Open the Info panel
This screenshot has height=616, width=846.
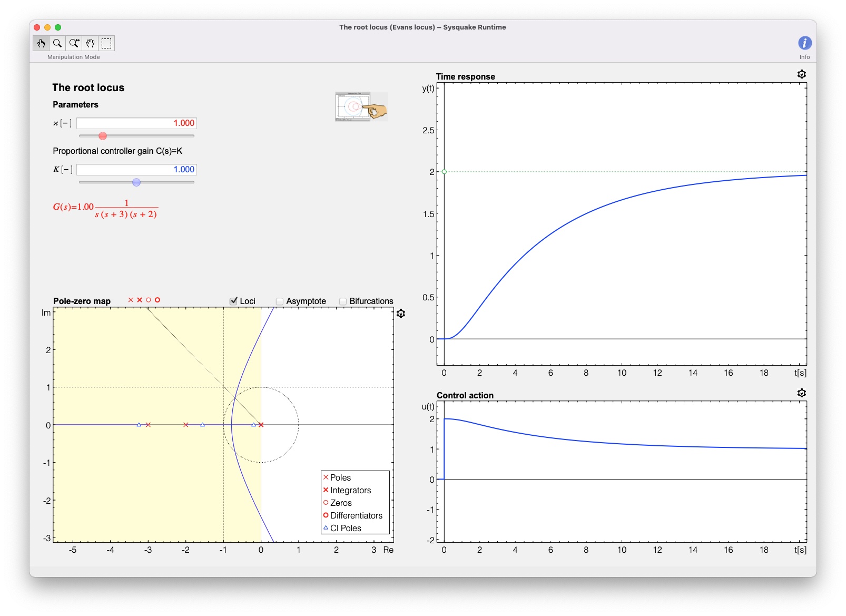click(x=804, y=43)
